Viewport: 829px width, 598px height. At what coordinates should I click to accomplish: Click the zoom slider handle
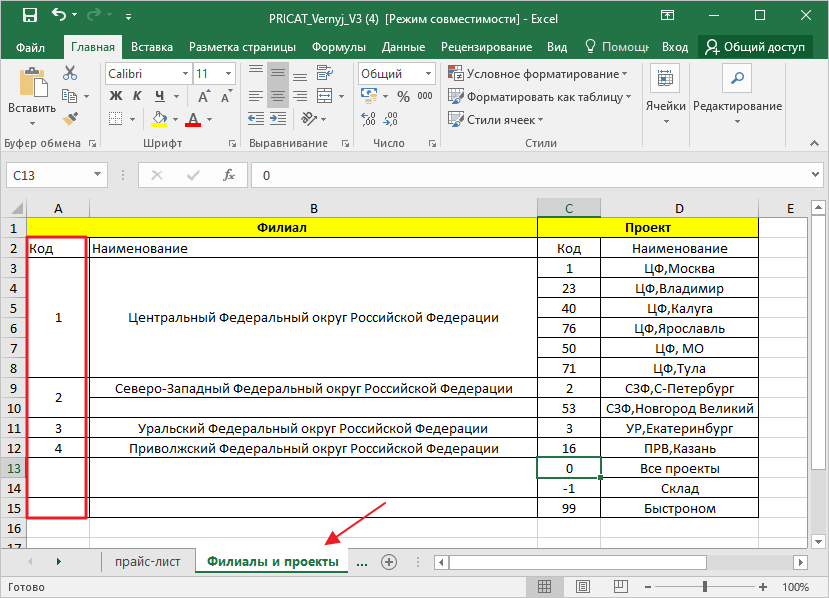(705, 587)
